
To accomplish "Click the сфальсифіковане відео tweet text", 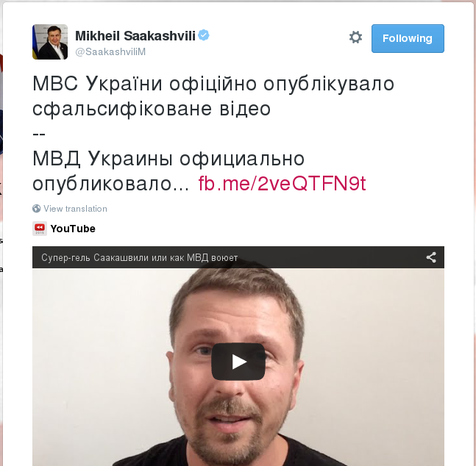I will tap(152, 109).
